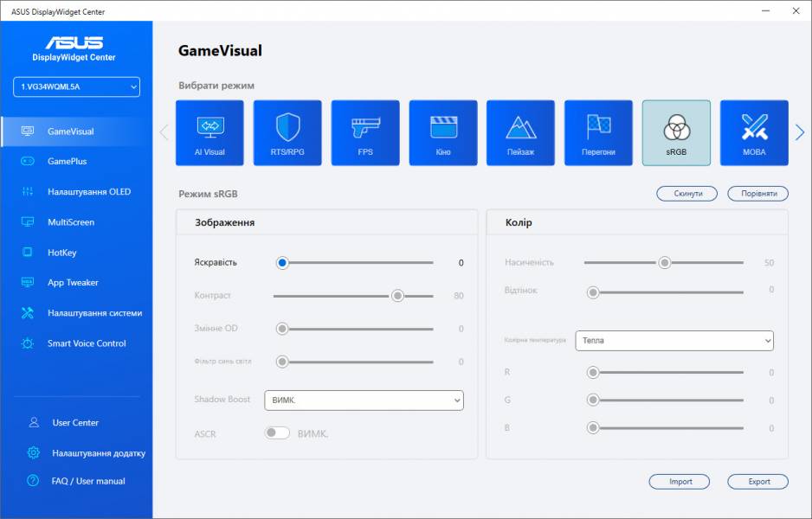Select the Пейзаж mountain mode tile
812x519 pixels.
point(520,133)
